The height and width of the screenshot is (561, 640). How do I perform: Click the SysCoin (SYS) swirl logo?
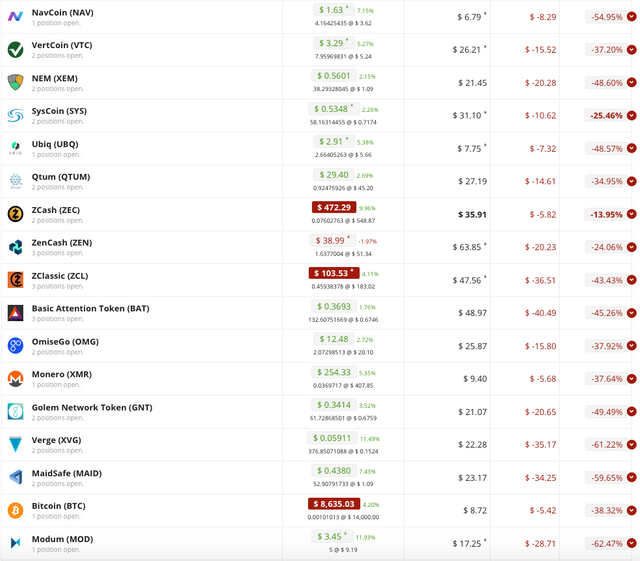pyautogui.click(x=16, y=116)
